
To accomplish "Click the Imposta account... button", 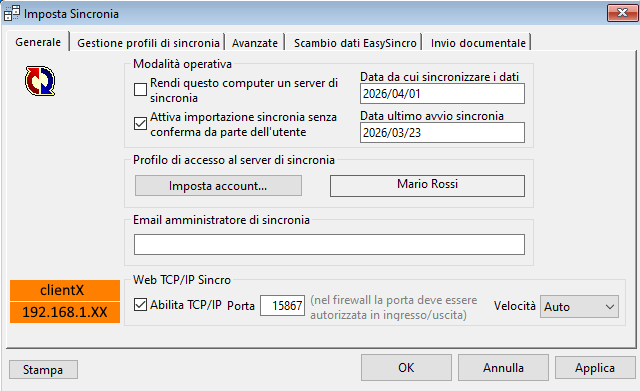I will 218,186.
